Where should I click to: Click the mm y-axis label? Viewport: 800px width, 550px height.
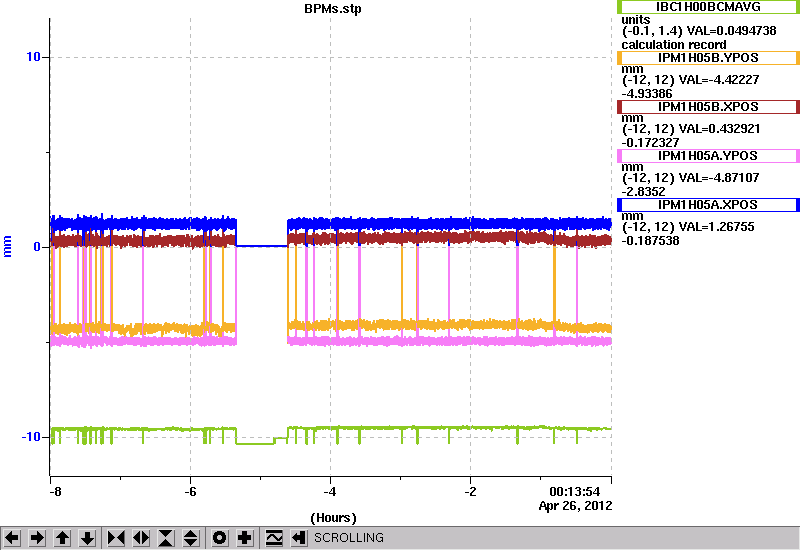pos(7,246)
